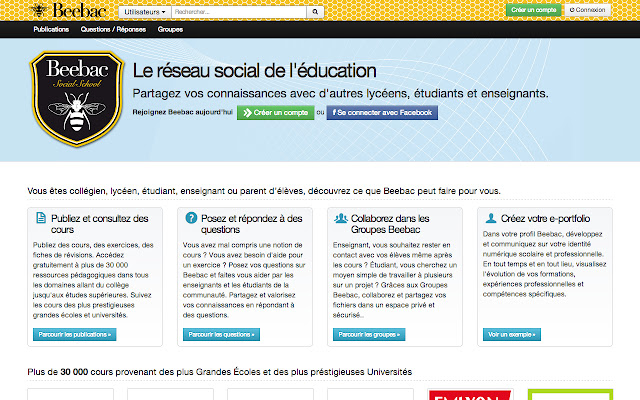Image resolution: width=640 pixels, height=400 pixels.
Task: Click the group people icon beside Collaborez
Action: pyautogui.click(x=341, y=218)
